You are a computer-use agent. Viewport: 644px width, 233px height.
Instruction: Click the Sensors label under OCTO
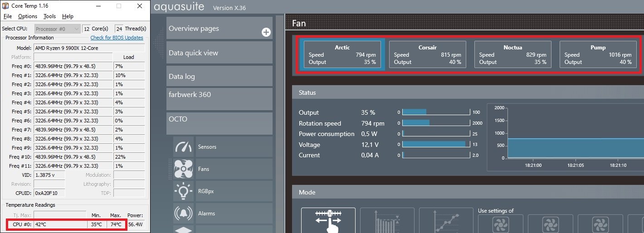coord(207,147)
